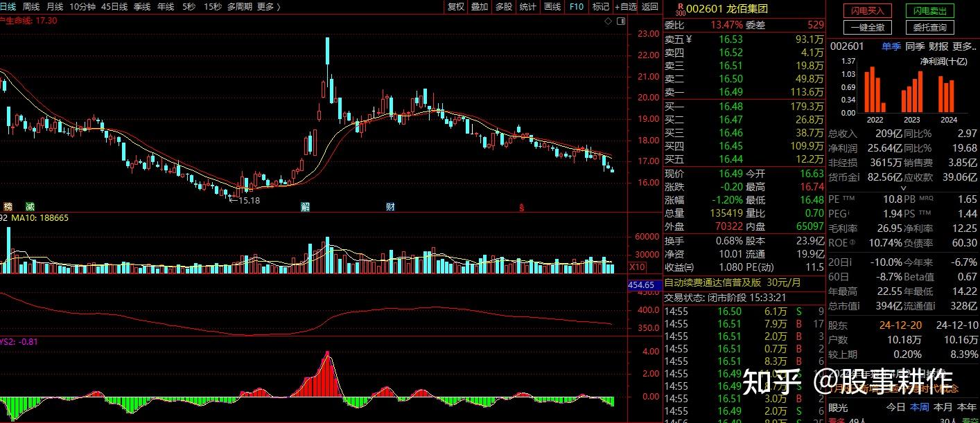Click the 一键全撤 cancel-all button
Image resolution: width=980 pixels, height=423 pixels.
click(x=867, y=28)
